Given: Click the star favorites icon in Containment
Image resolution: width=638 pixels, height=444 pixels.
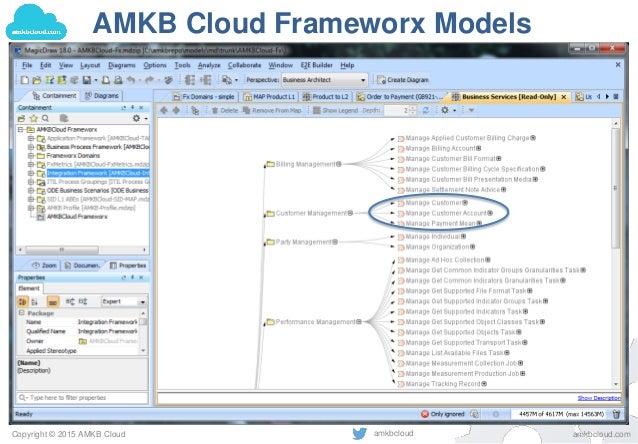Looking at the screenshot, I should (34, 118).
